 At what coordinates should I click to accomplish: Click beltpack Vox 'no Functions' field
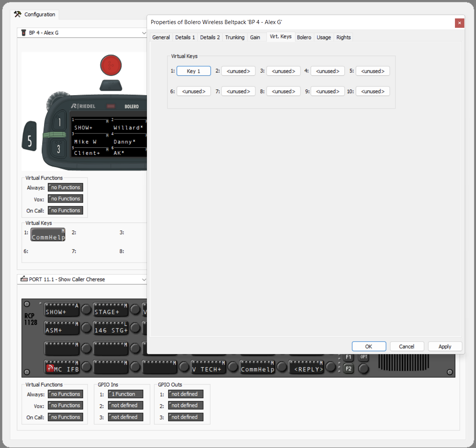coord(65,199)
